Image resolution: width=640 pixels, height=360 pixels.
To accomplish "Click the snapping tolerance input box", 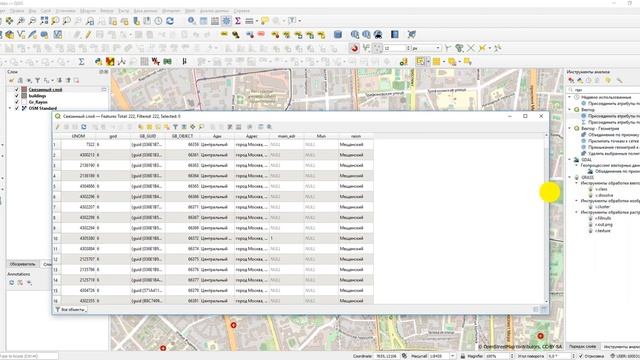I will click(x=396, y=48).
